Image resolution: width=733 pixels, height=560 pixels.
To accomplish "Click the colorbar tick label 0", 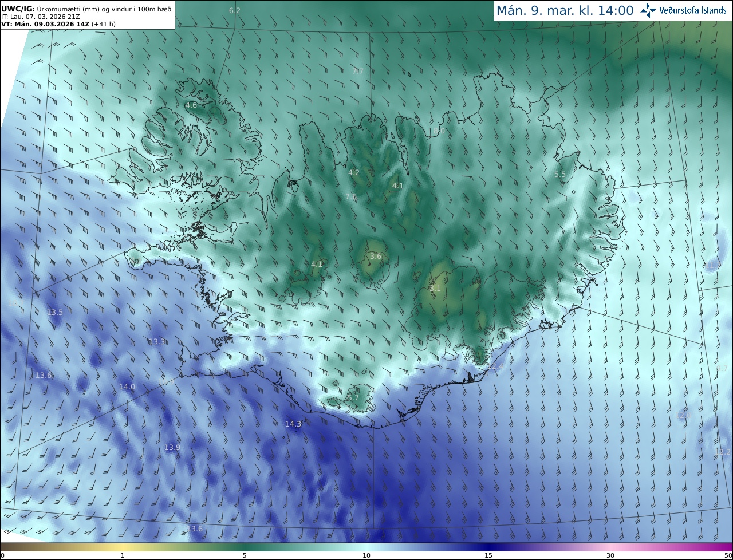I will pyautogui.click(x=2, y=555).
